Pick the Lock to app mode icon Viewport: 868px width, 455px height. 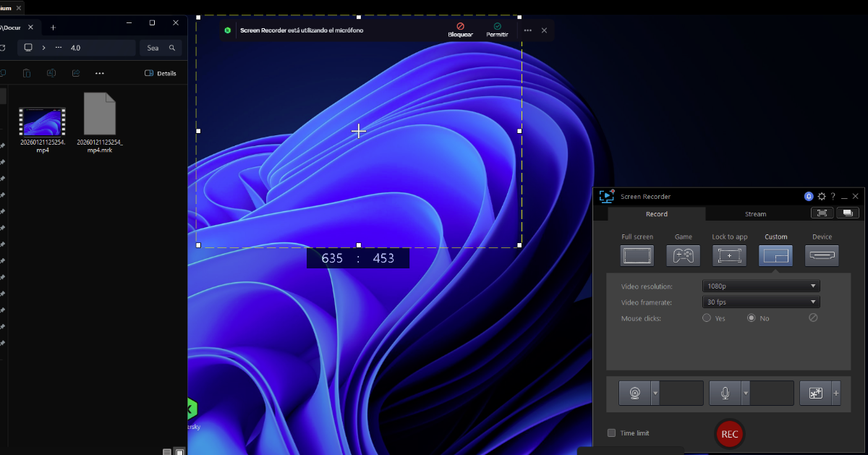729,255
